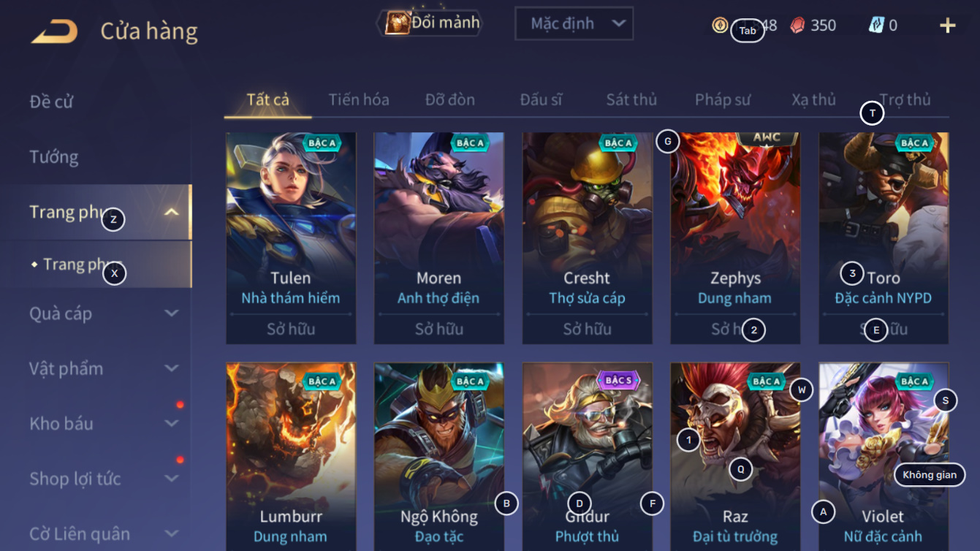Open the Tướng sidebar item
Viewport: 980px width, 551px height.
pos(54,157)
